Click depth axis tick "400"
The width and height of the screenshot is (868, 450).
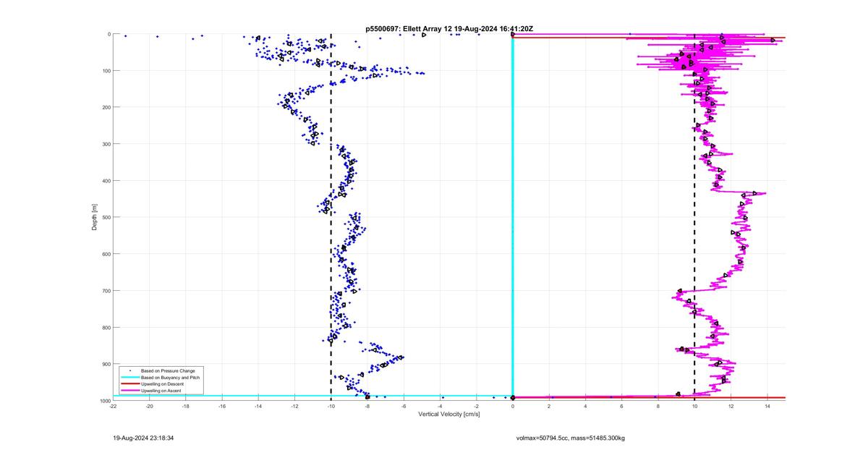tap(106, 181)
